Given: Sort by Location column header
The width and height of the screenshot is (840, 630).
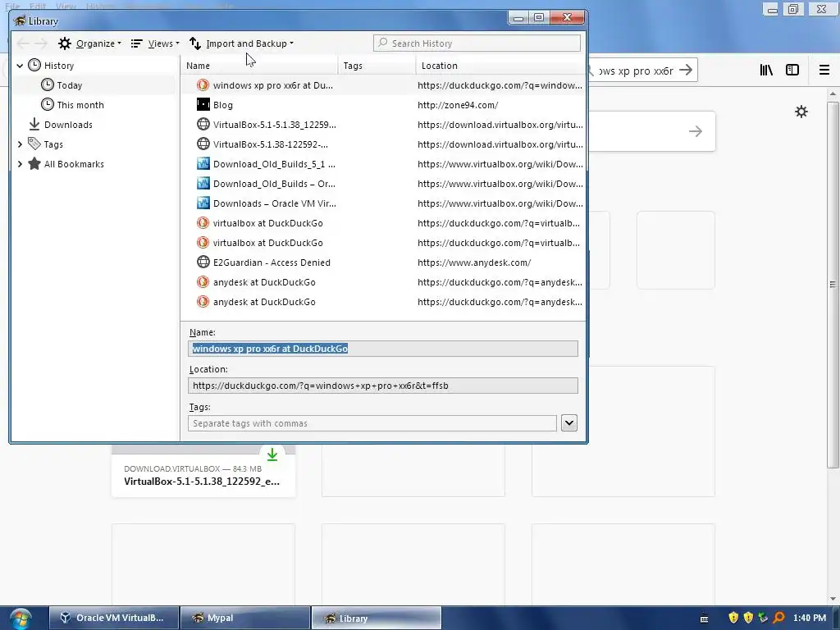Looking at the screenshot, I should (x=500, y=66).
